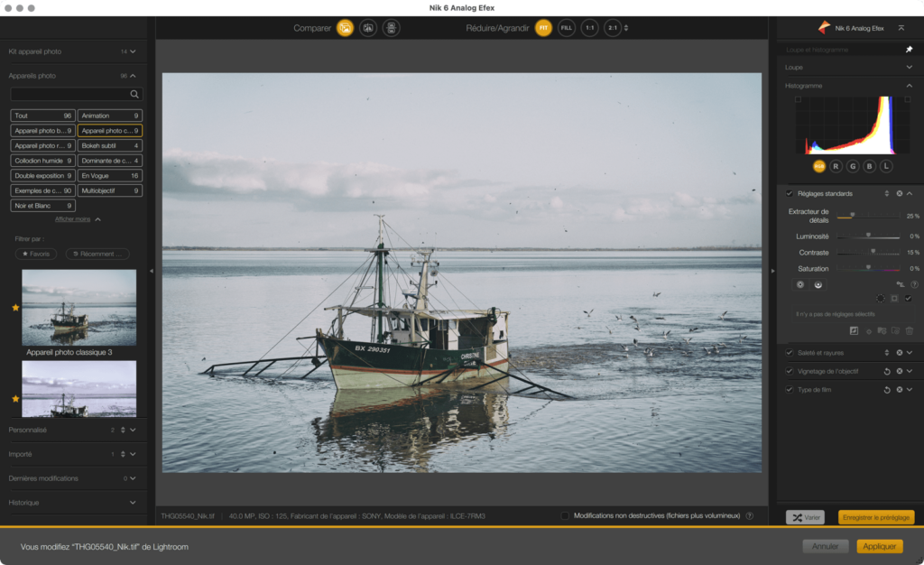Toggle favorite star on Appareil photo classique 3

(x=15, y=308)
